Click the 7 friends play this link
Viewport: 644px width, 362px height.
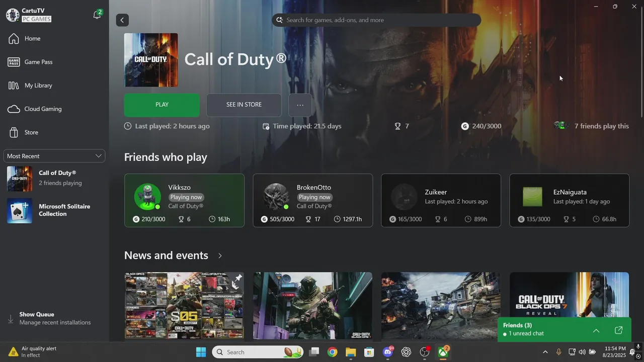(x=602, y=126)
